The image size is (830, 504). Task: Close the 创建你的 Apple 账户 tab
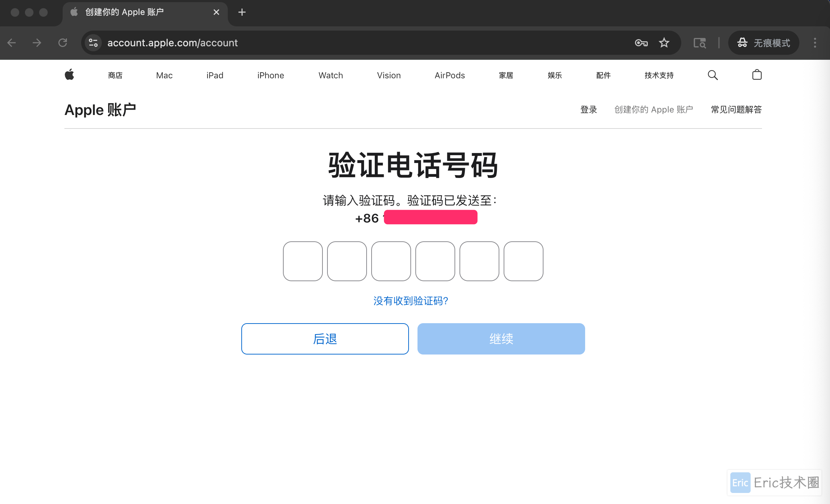click(x=216, y=12)
